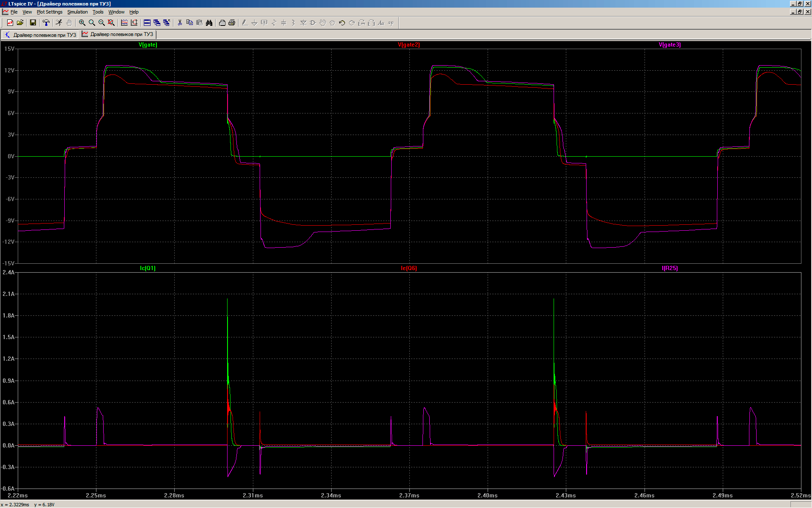The image size is (812, 508).
Task: Open the Help menu
Action: 134,12
